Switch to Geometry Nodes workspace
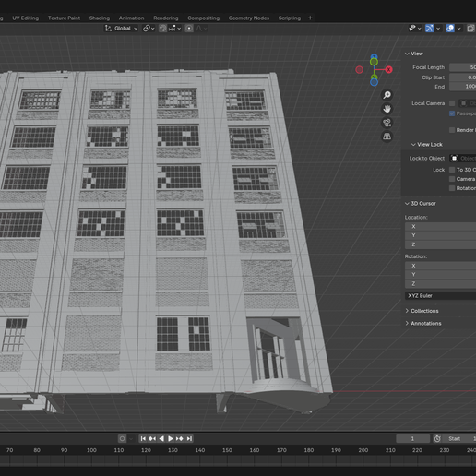476x476 pixels. (249, 18)
